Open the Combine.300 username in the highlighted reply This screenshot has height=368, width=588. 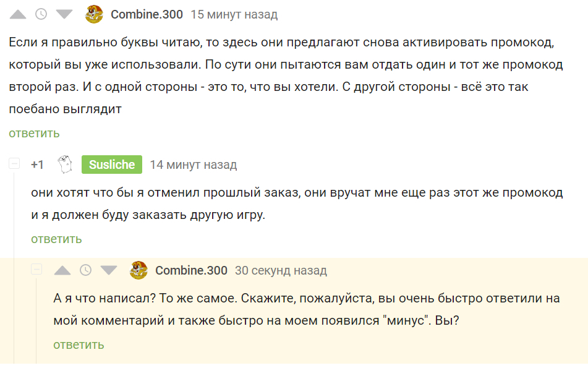(191, 270)
